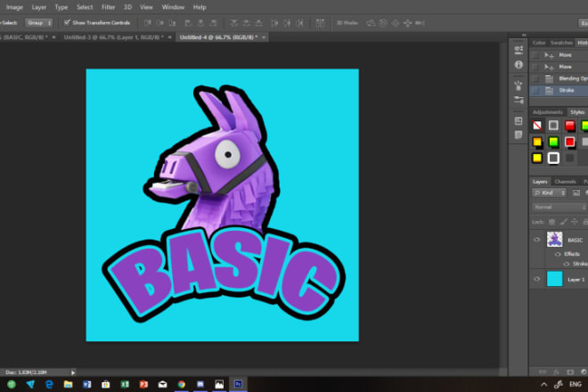Screen dimensions: 588x392
Task: Click the 3D zoom camera icon
Action: coord(420,23)
